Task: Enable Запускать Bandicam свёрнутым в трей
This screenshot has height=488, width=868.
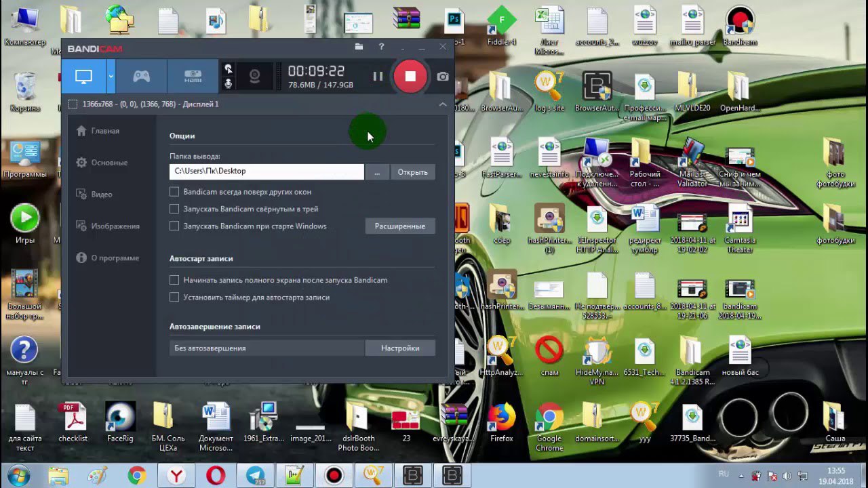Action: 174,209
